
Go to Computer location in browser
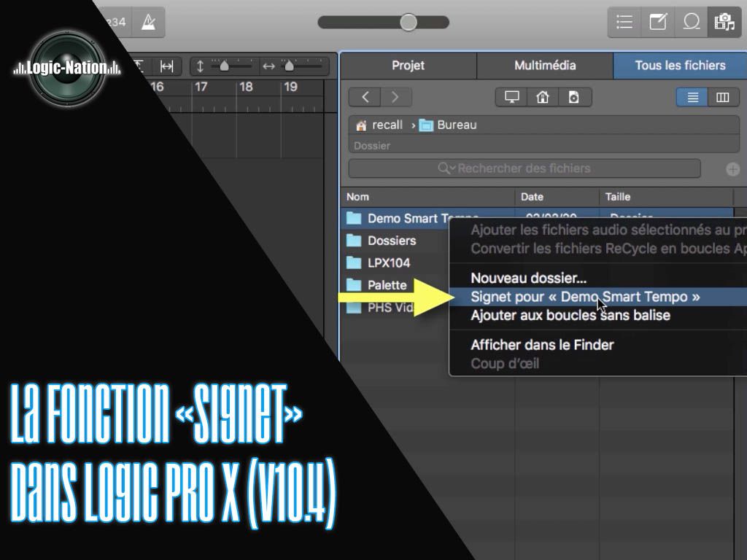point(511,97)
